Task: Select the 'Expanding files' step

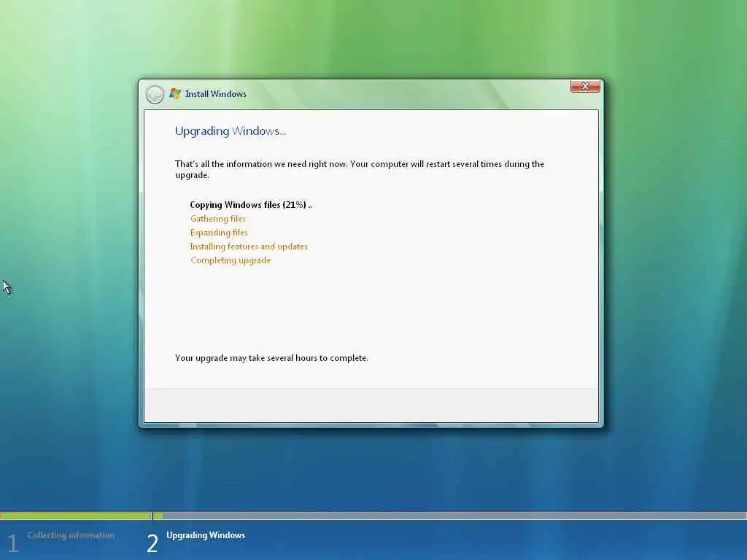Action: point(219,233)
